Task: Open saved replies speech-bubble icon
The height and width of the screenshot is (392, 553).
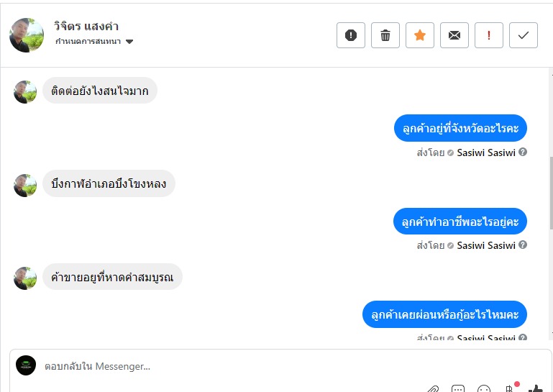Action: pos(458,388)
